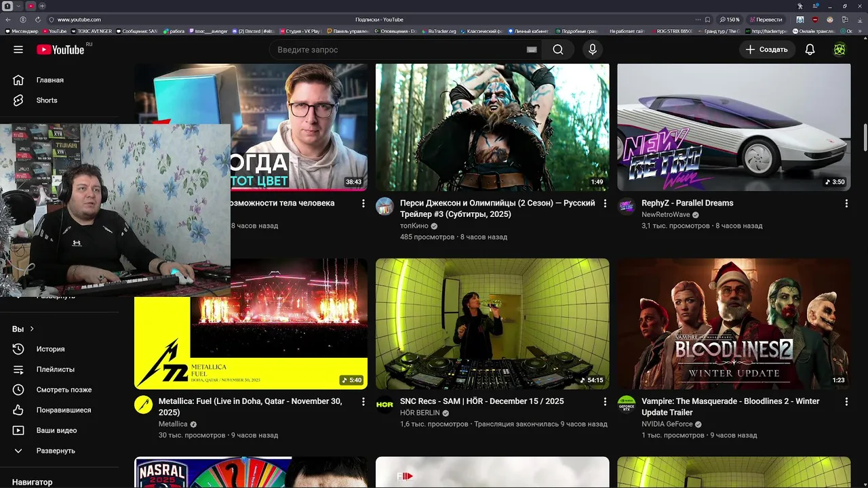
Task: Open the account avatar menu
Action: pos(840,49)
